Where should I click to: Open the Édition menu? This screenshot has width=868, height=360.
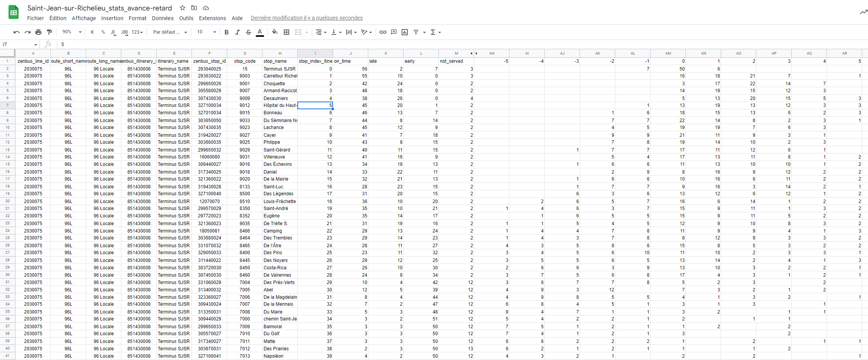[x=58, y=18]
